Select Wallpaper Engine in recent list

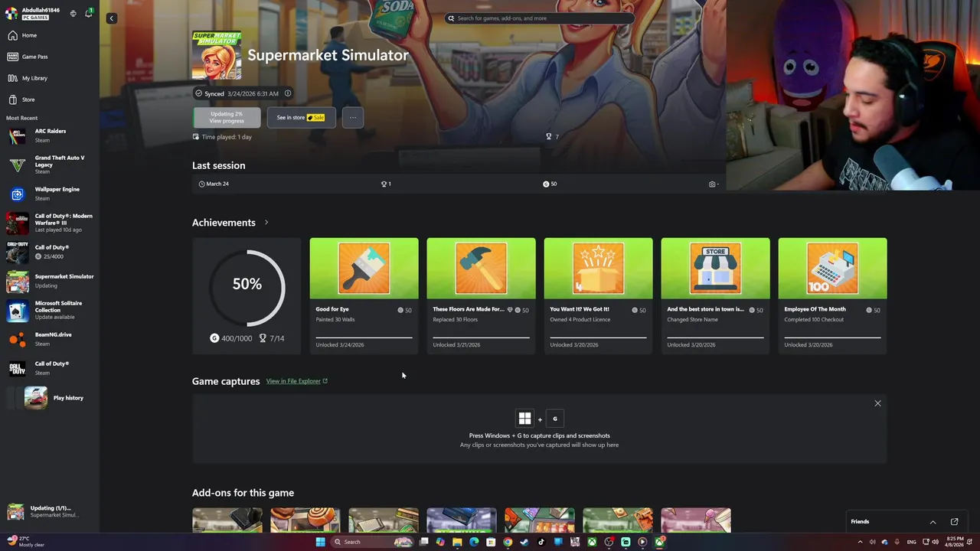click(x=50, y=194)
